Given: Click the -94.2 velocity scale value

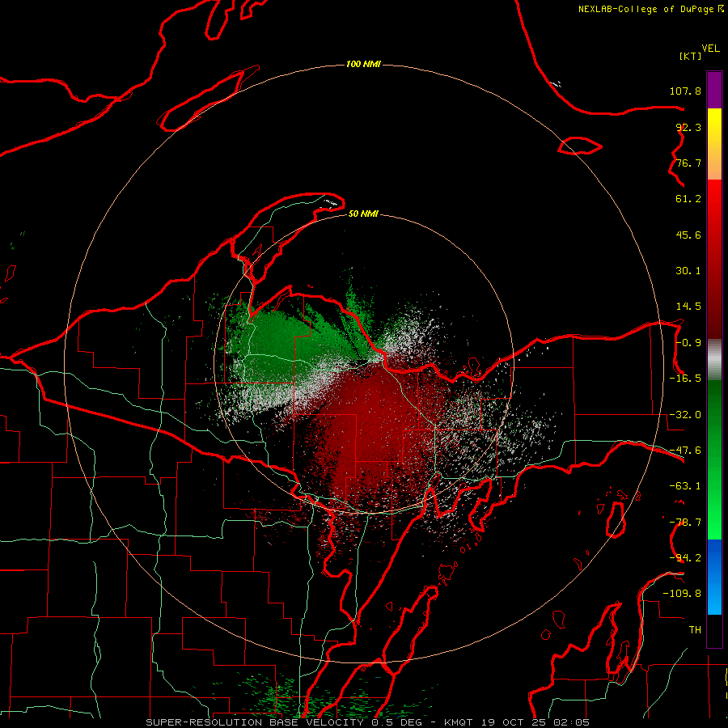Looking at the screenshot, I should click(685, 558).
